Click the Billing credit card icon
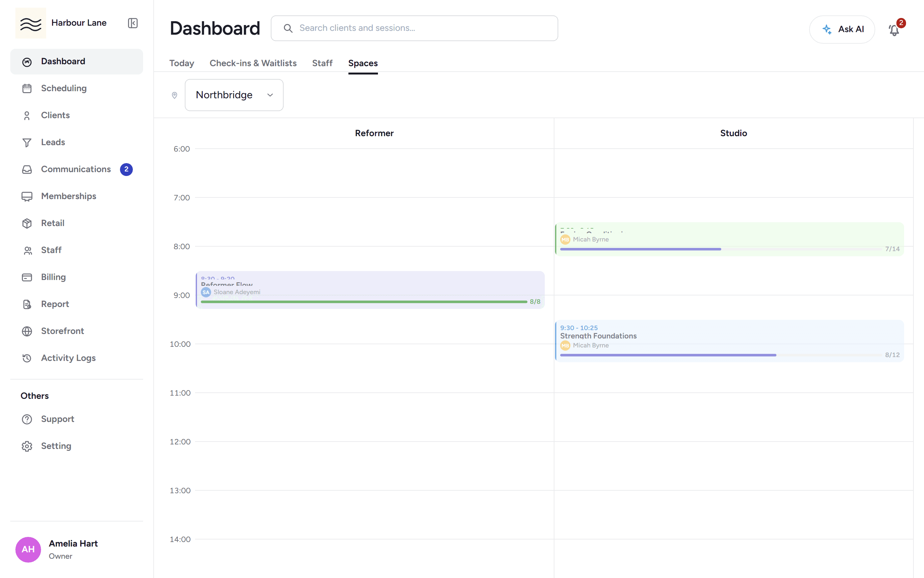 pyautogui.click(x=27, y=277)
